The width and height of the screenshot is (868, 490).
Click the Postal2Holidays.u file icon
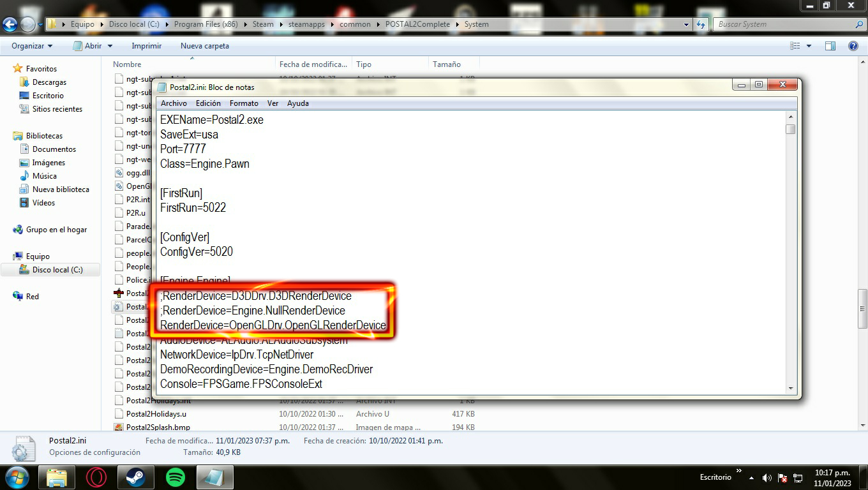[x=119, y=413]
